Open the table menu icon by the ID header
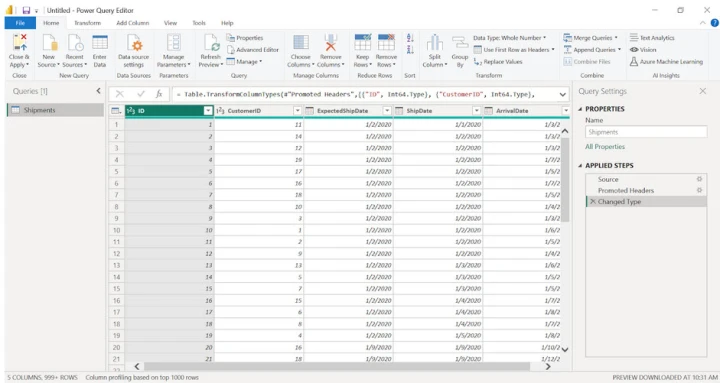The width and height of the screenshot is (720, 383). [116, 111]
